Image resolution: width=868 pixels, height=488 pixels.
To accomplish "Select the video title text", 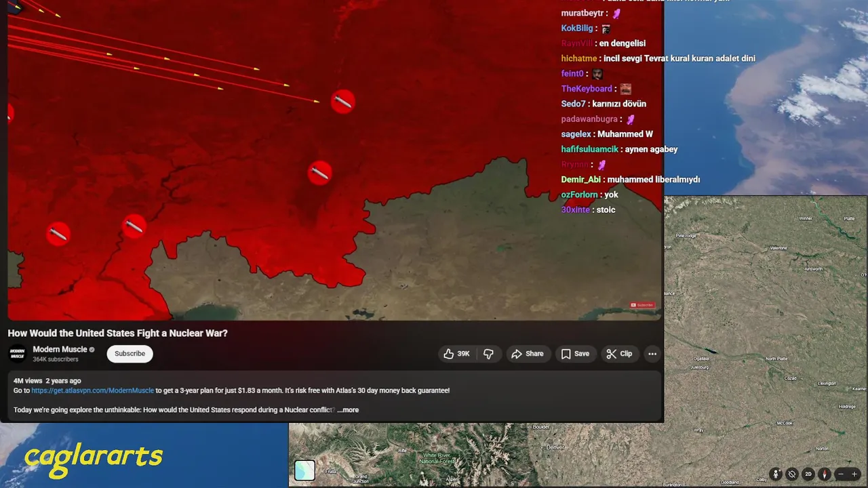I will (117, 333).
